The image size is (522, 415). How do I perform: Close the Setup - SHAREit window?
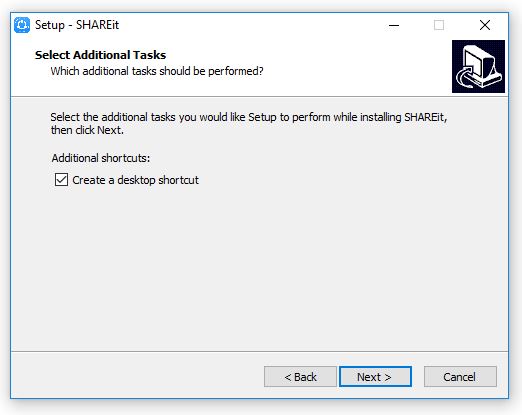[485, 25]
